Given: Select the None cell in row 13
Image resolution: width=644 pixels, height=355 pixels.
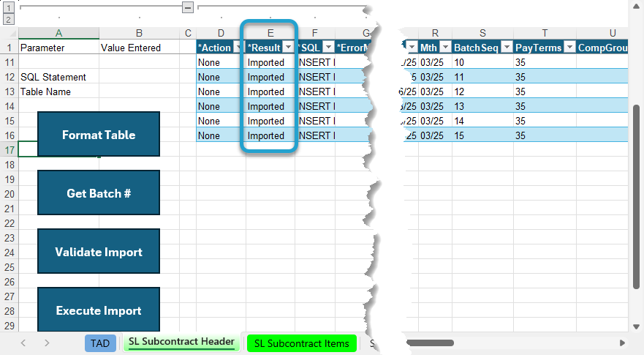Looking at the screenshot, I should point(221,91).
